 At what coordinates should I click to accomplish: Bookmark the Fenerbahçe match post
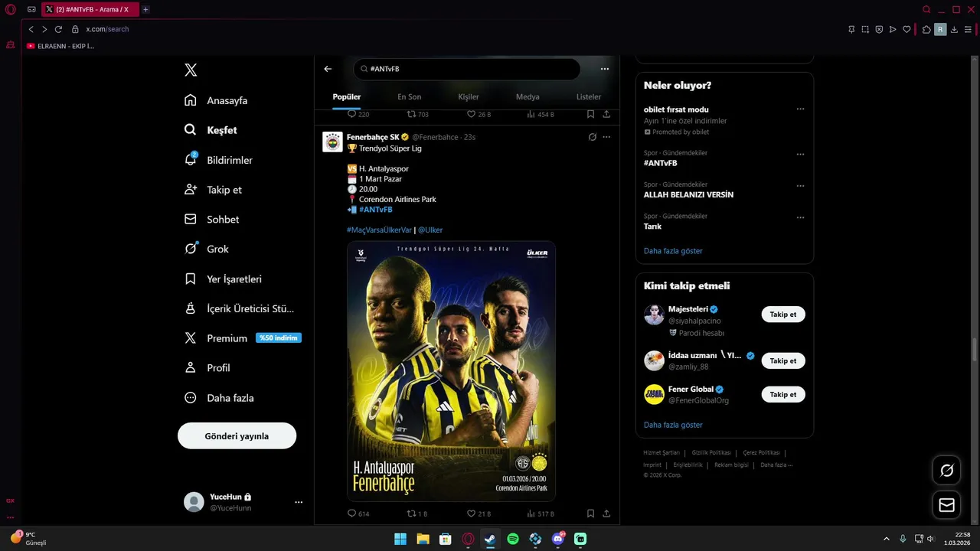tap(590, 514)
